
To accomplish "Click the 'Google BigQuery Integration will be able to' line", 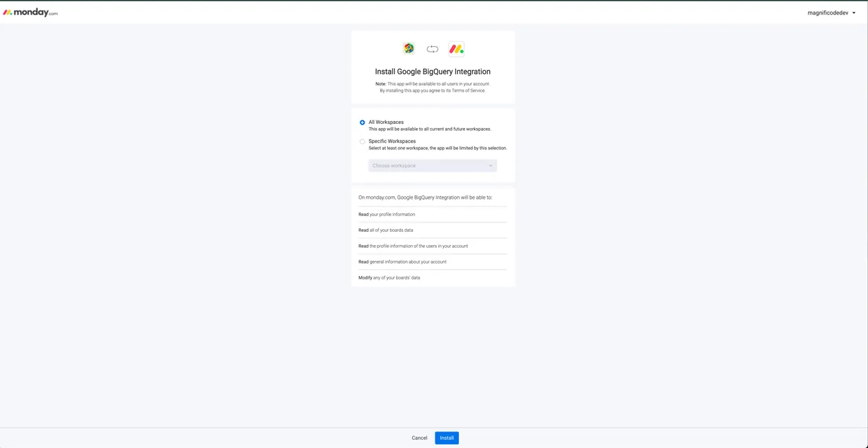I will click(x=425, y=198).
